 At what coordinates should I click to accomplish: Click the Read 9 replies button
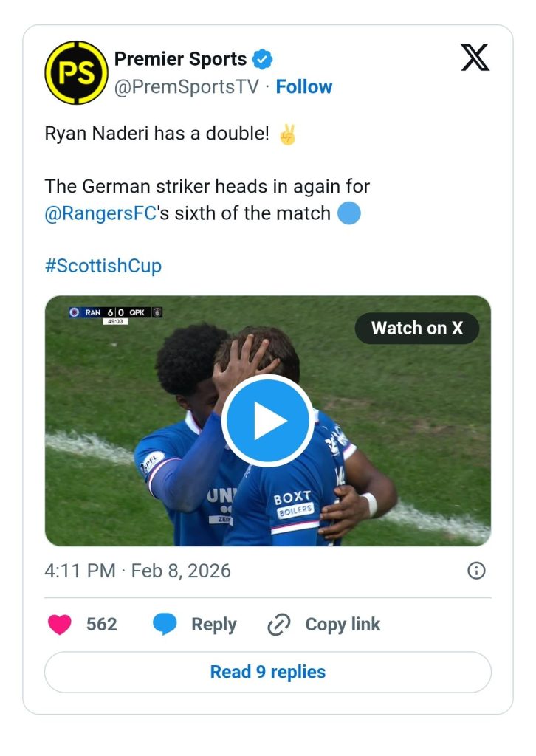268,672
